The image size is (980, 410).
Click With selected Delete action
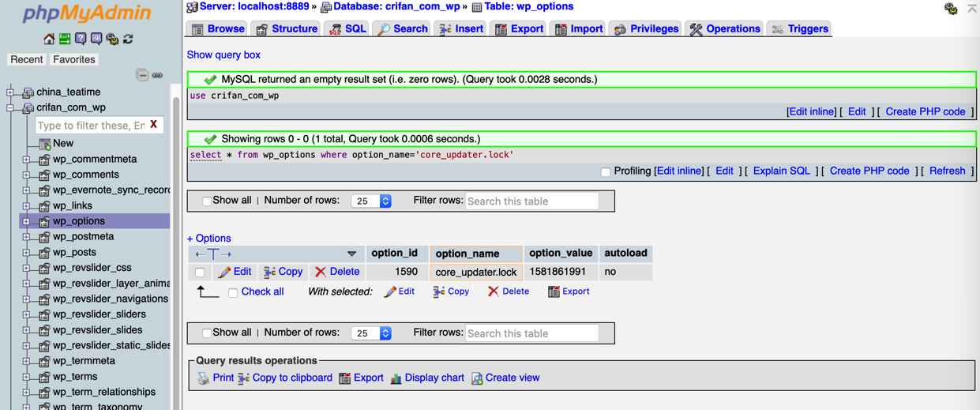508,292
